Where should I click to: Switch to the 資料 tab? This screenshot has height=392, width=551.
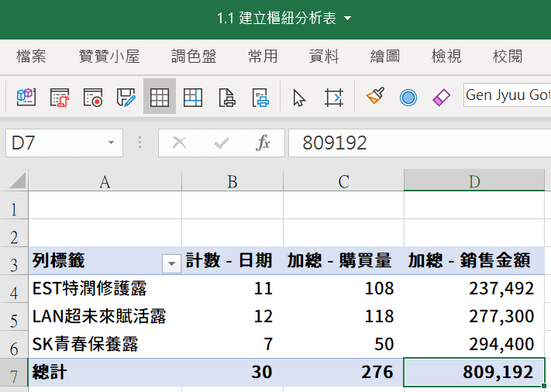324,57
